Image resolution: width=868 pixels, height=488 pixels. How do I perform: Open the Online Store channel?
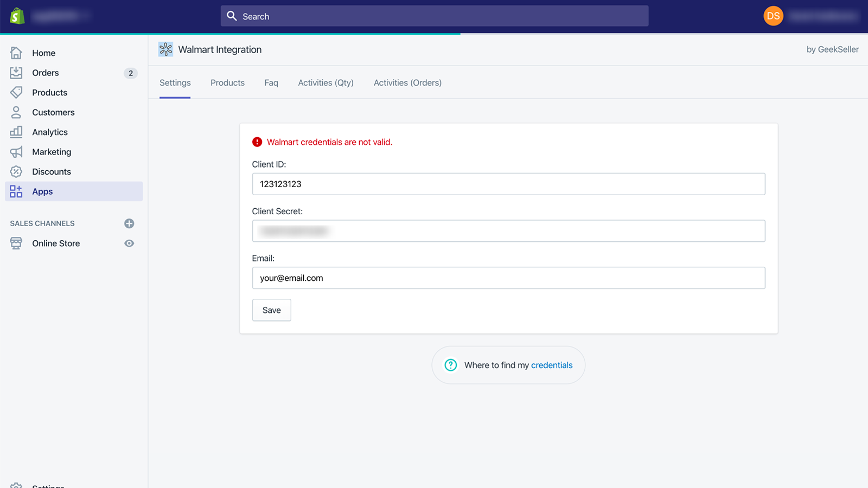[55, 243]
